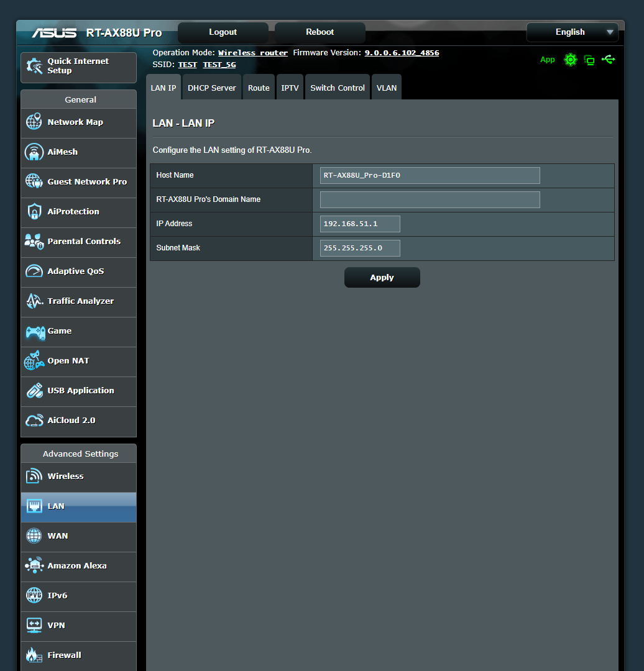Screen dimensions: 644x671
Task: Click the IP Address input field
Action: click(360, 224)
